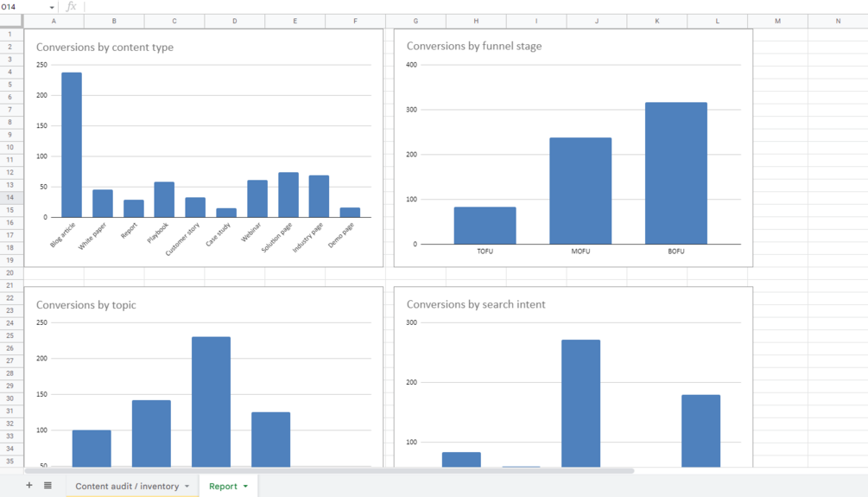This screenshot has height=497, width=868.
Task: Select column F header
Action: 355,21
